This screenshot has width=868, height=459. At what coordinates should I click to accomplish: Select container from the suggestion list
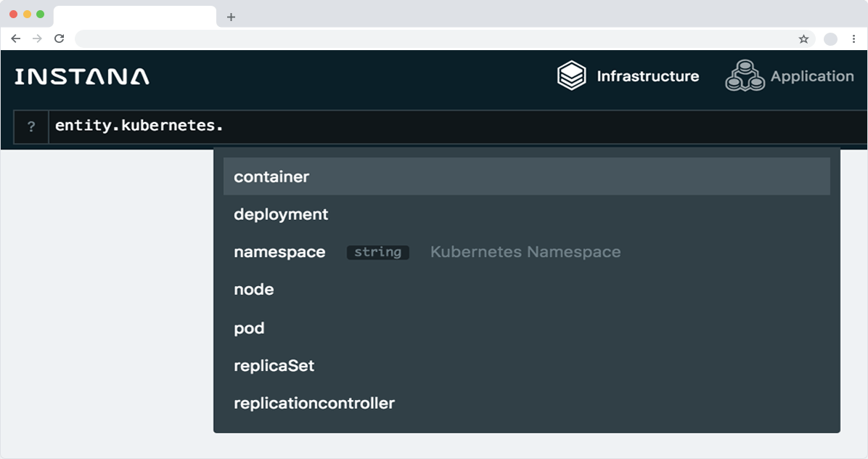(x=271, y=176)
